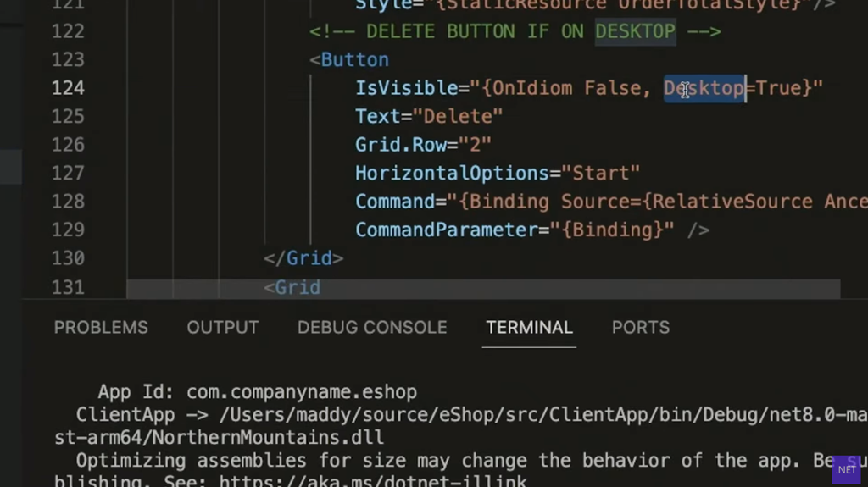The image size is (868, 487).
Task: Click the "Start" string value
Action: 601,173
